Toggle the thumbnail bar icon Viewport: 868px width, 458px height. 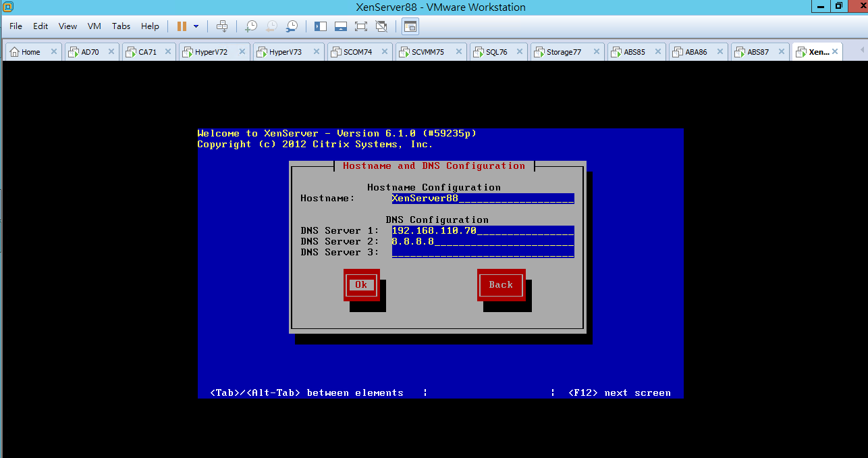point(341,26)
